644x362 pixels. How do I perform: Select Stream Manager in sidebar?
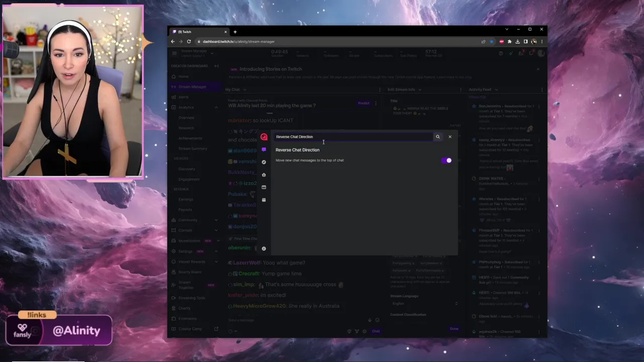pyautogui.click(x=196, y=86)
